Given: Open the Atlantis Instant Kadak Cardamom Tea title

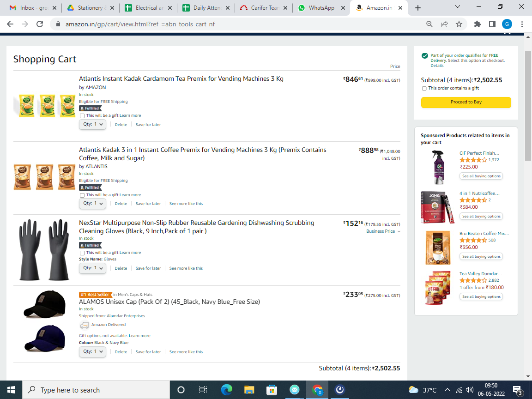Looking at the screenshot, I should (181, 79).
